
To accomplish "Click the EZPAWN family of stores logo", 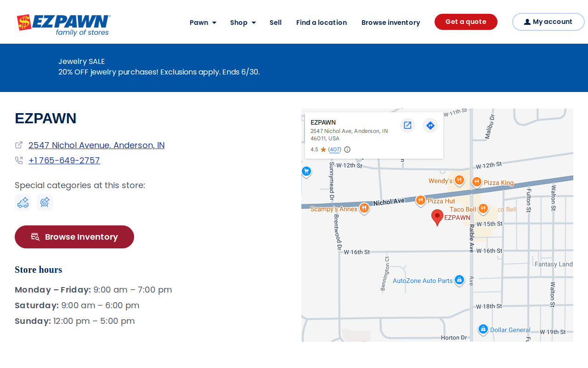I will tap(63, 25).
